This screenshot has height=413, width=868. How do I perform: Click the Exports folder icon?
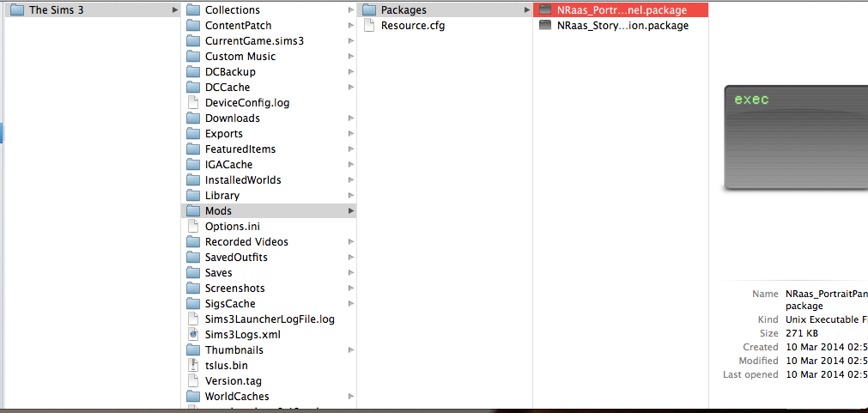192,133
